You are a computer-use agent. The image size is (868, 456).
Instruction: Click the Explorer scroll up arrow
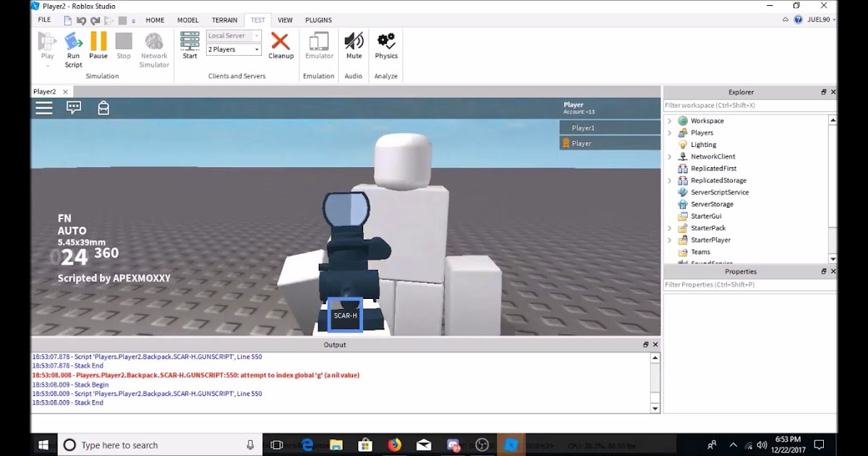[833, 120]
